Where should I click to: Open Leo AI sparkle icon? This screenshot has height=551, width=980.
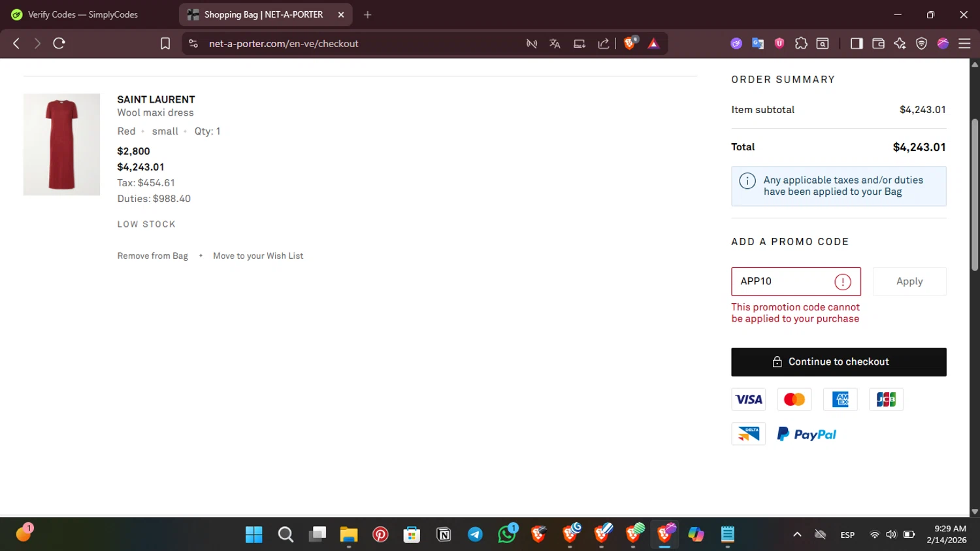coord(900,43)
